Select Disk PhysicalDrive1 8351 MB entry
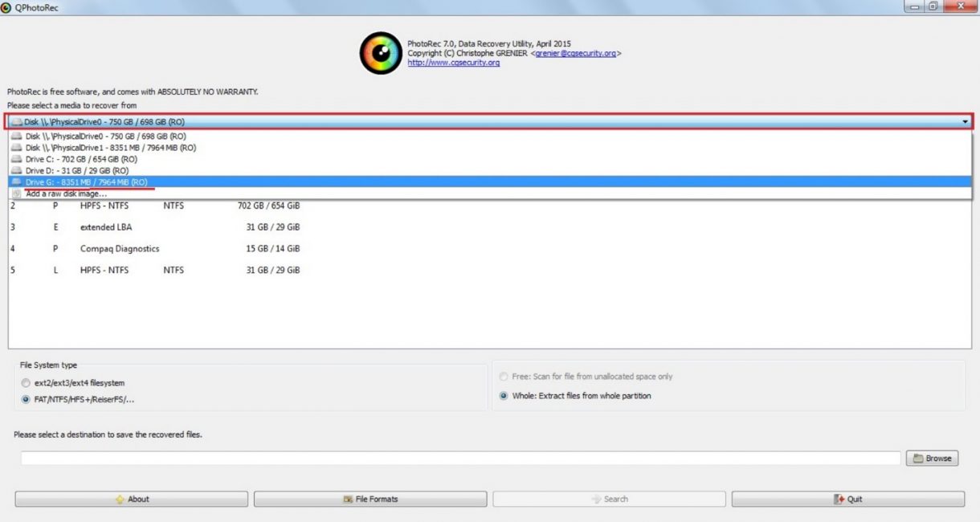Image resolution: width=980 pixels, height=522 pixels. (490, 148)
